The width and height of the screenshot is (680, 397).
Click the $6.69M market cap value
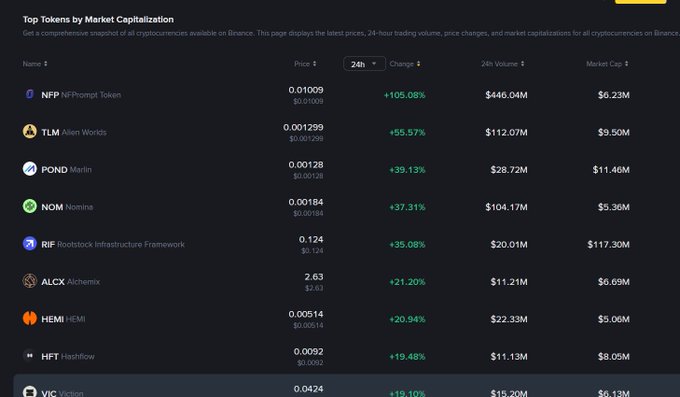[613, 282]
